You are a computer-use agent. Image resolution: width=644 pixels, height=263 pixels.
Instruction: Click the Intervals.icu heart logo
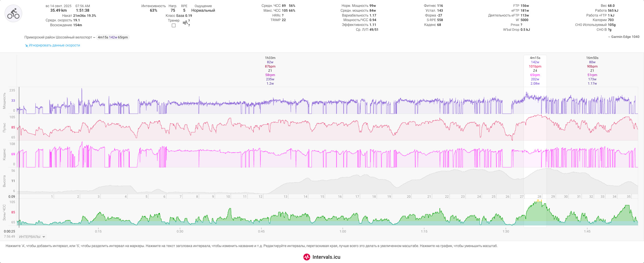307,257
